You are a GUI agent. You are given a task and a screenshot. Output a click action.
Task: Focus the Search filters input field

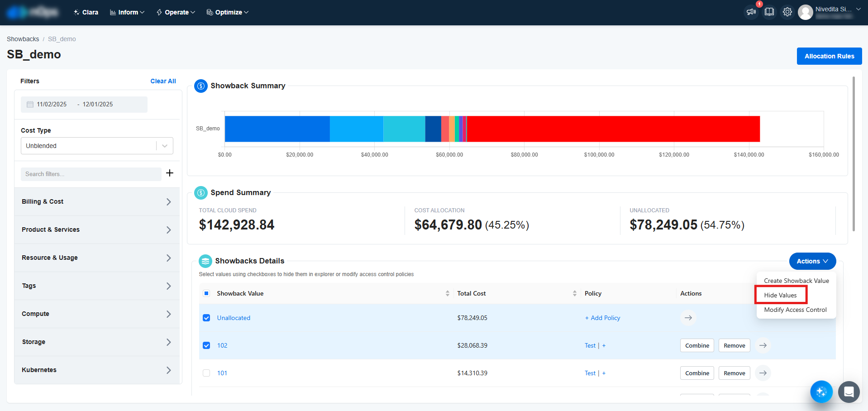(x=91, y=174)
